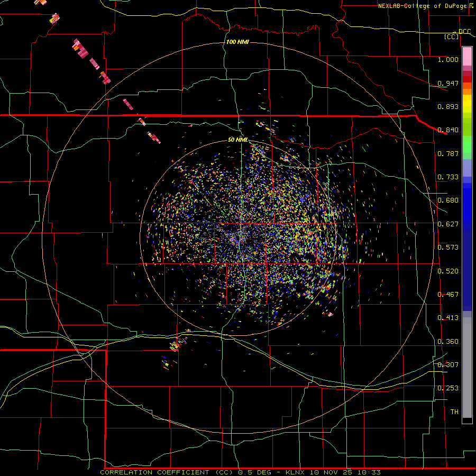This screenshot has height=476, width=476.
Task: Click the [CC] legend heading
Action: (452, 36)
